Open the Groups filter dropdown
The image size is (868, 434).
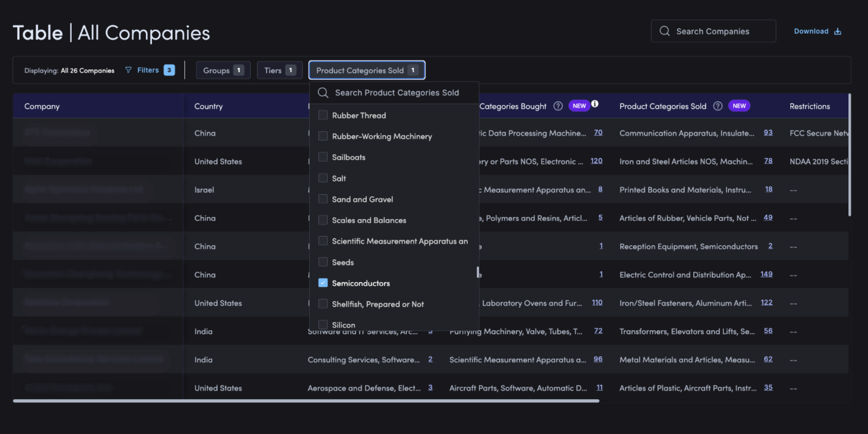coord(223,70)
